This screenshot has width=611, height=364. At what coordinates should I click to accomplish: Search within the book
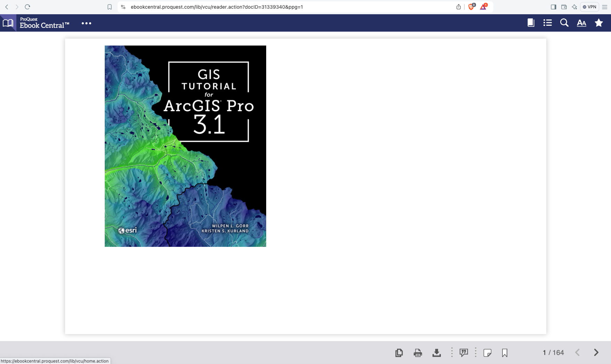tap(564, 23)
